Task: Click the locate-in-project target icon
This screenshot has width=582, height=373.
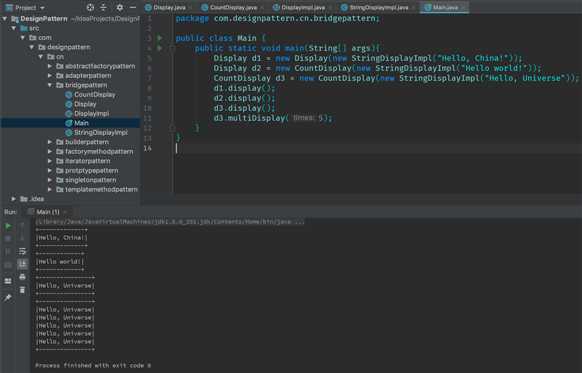Action: click(90, 7)
